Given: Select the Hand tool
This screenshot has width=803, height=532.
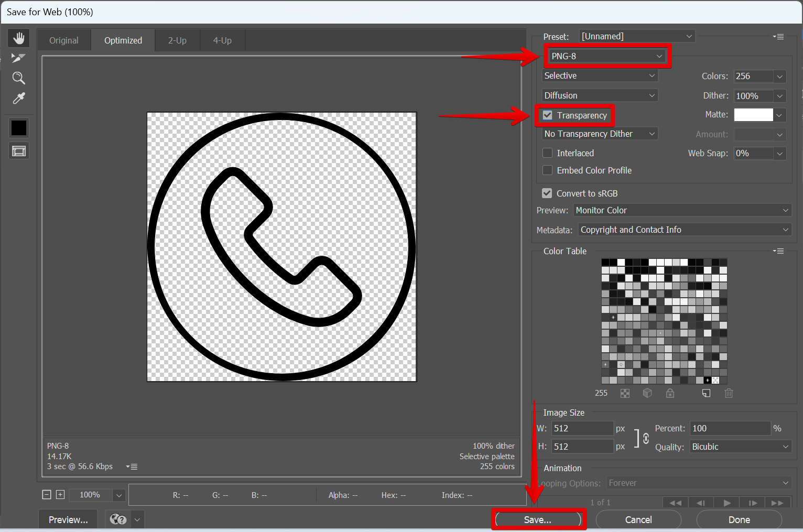Looking at the screenshot, I should tap(19, 38).
